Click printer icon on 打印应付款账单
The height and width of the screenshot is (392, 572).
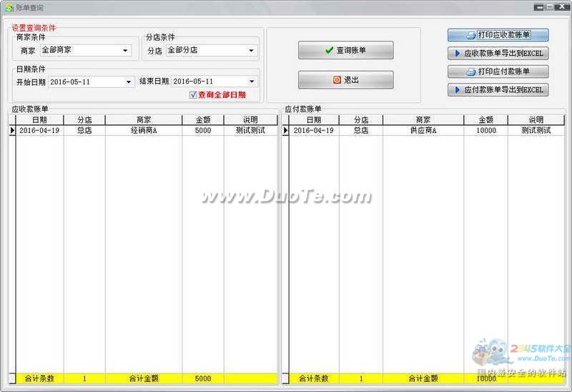[x=471, y=72]
